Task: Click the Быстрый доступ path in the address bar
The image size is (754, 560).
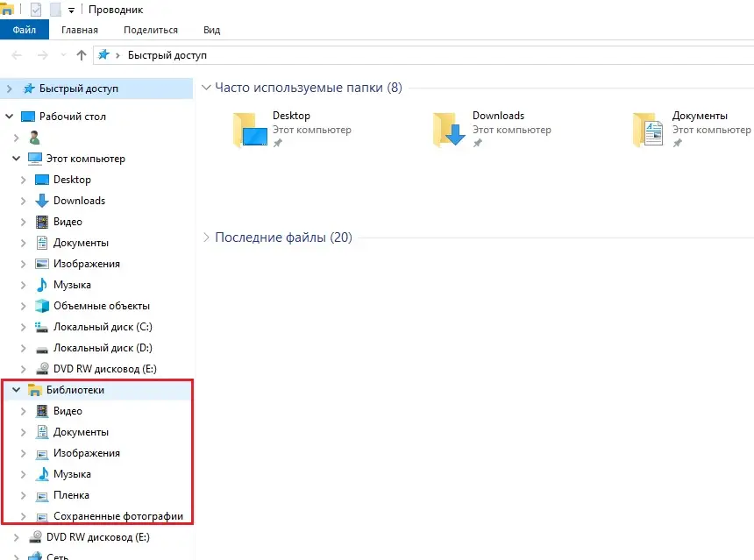Action: pyautogui.click(x=167, y=55)
